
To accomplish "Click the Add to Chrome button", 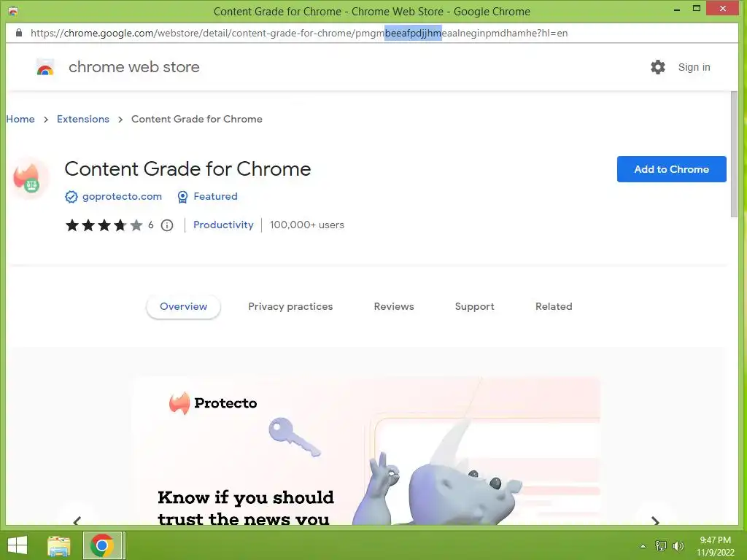I will [x=671, y=169].
